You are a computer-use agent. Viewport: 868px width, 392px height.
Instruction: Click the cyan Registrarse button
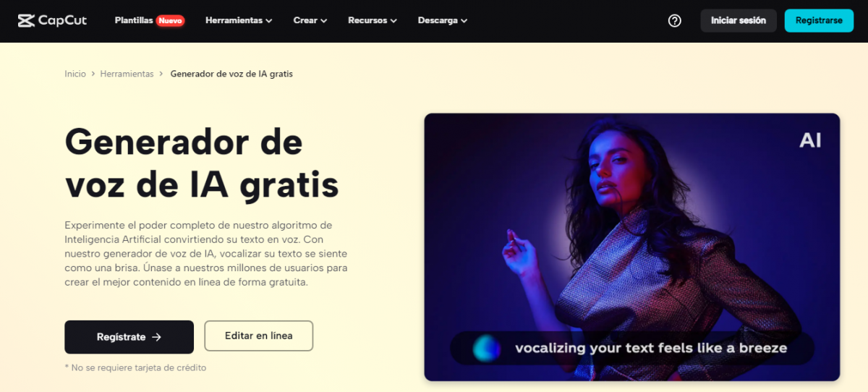819,20
